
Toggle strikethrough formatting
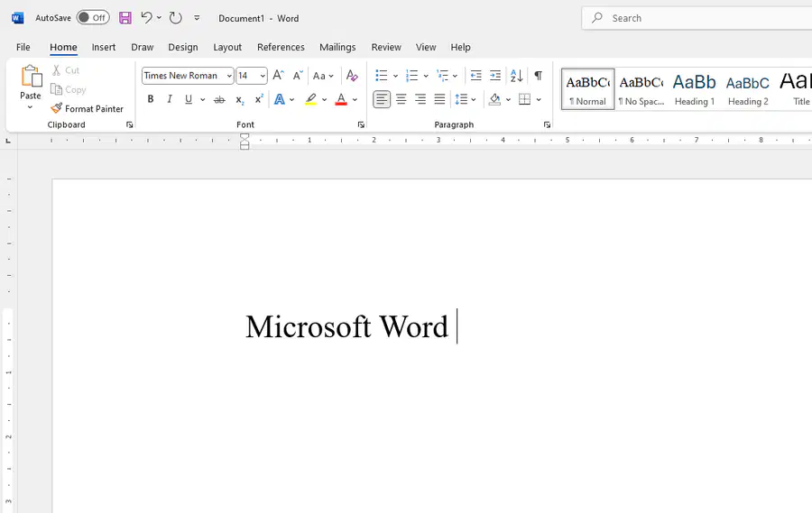click(x=219, y=99)
